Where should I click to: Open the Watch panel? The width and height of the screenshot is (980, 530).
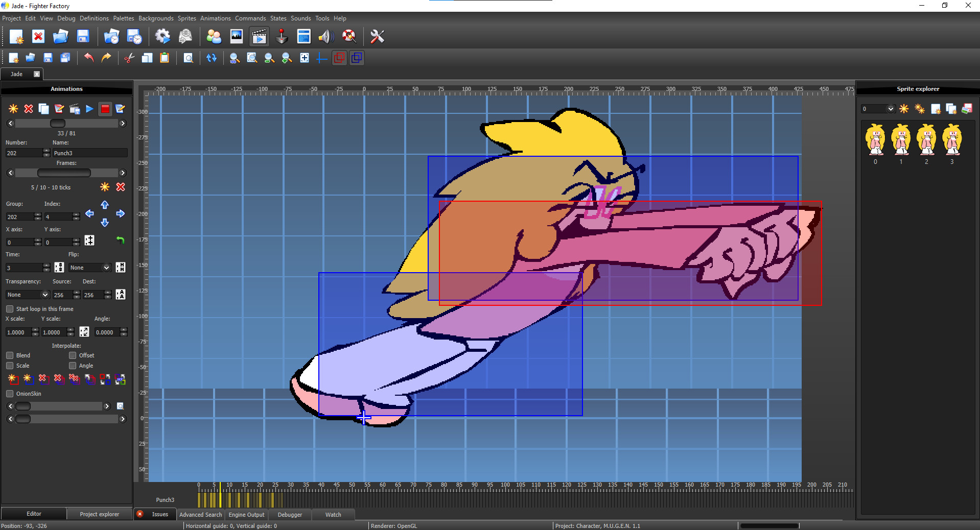click(333, 515)
